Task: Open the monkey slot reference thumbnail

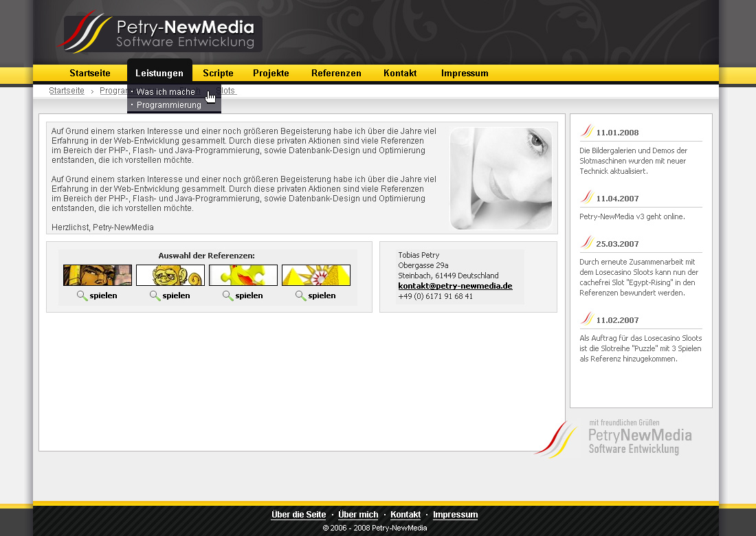Action: pos(170,276)
